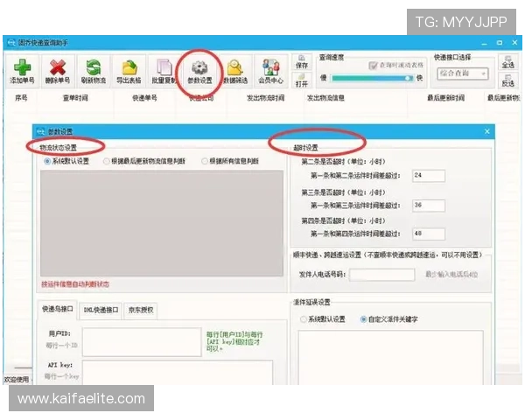
Task: Click the 最后更新时间 column header
Action: [x=445, y=98]
